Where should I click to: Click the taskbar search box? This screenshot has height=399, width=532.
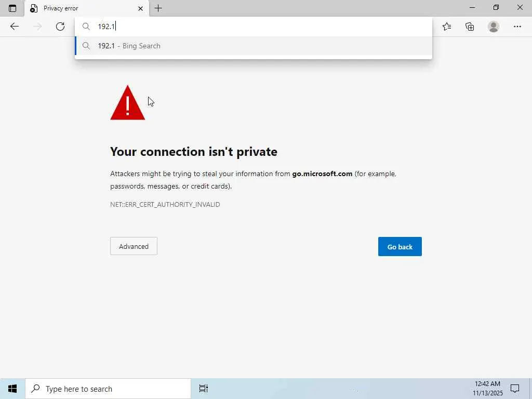[108, 389]
